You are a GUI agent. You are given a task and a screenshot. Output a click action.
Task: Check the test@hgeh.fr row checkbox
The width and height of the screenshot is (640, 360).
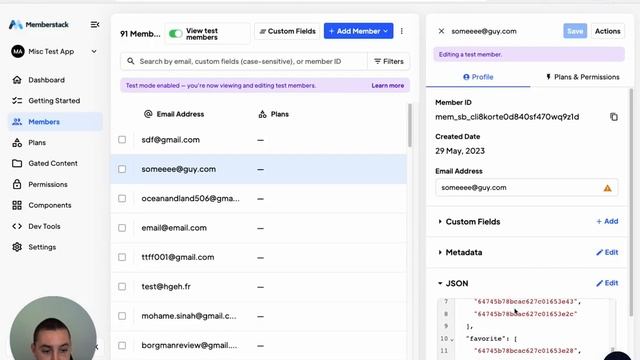[x=122, y=287]
